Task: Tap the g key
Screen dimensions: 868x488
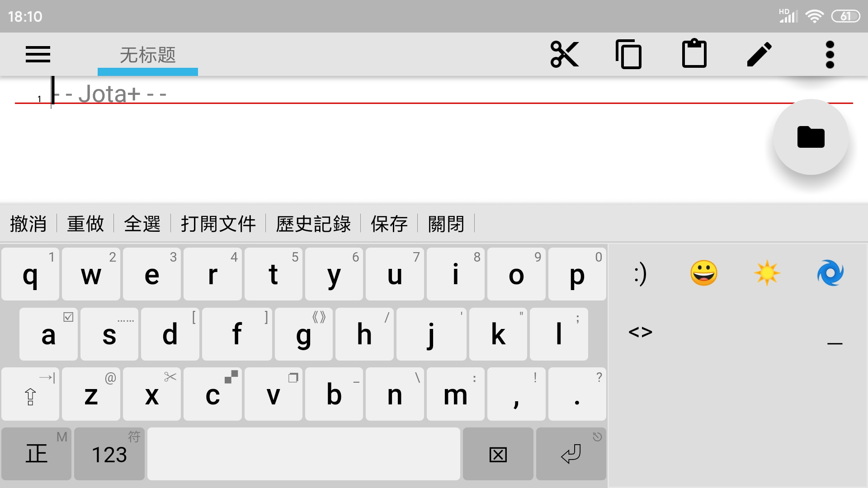Action: tap(304, 334)
